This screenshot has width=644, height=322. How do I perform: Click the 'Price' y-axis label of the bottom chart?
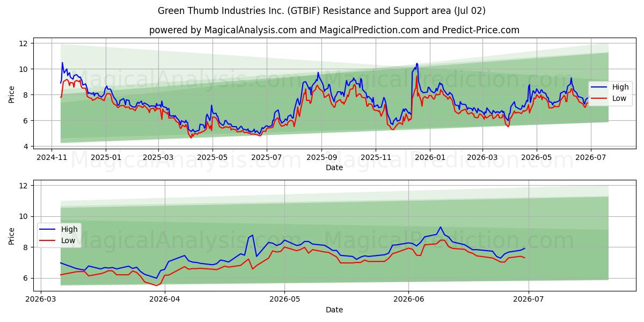tap(12, 236)
